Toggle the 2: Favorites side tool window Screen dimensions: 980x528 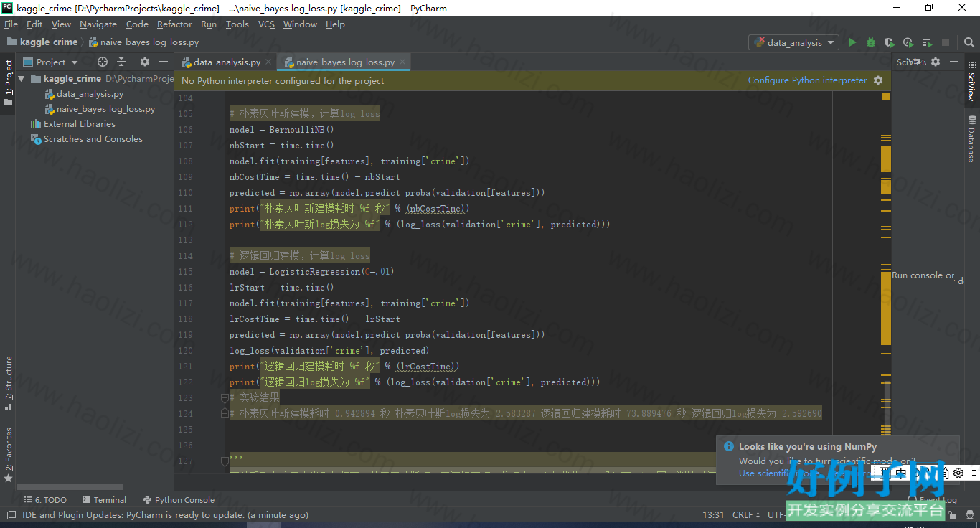coord(9,455)
